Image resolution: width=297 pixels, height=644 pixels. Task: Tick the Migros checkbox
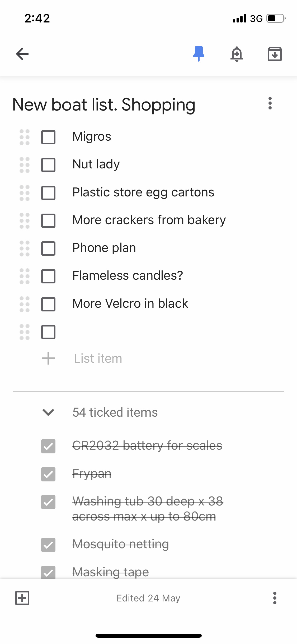tap(48, 137)
